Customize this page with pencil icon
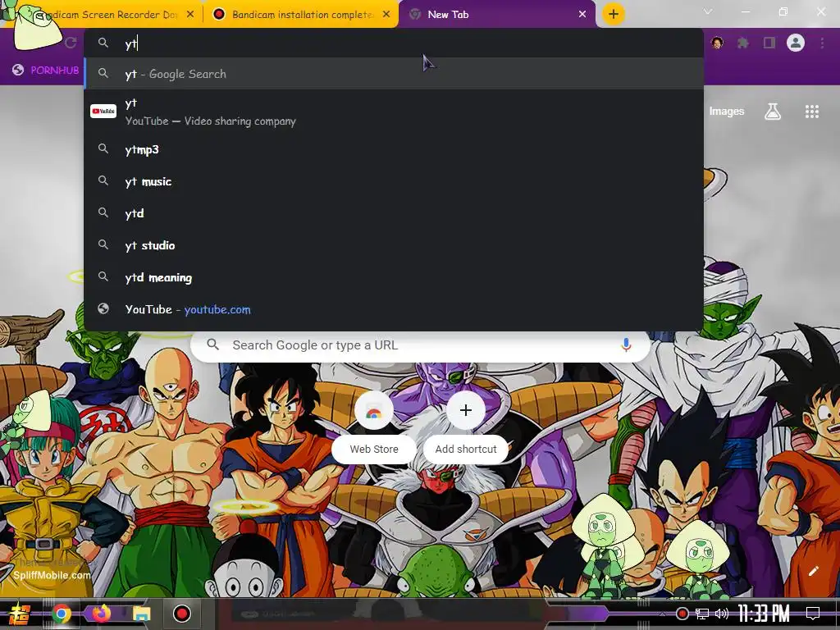The height and width of the screenshot is (630, 840). [813, 571]
